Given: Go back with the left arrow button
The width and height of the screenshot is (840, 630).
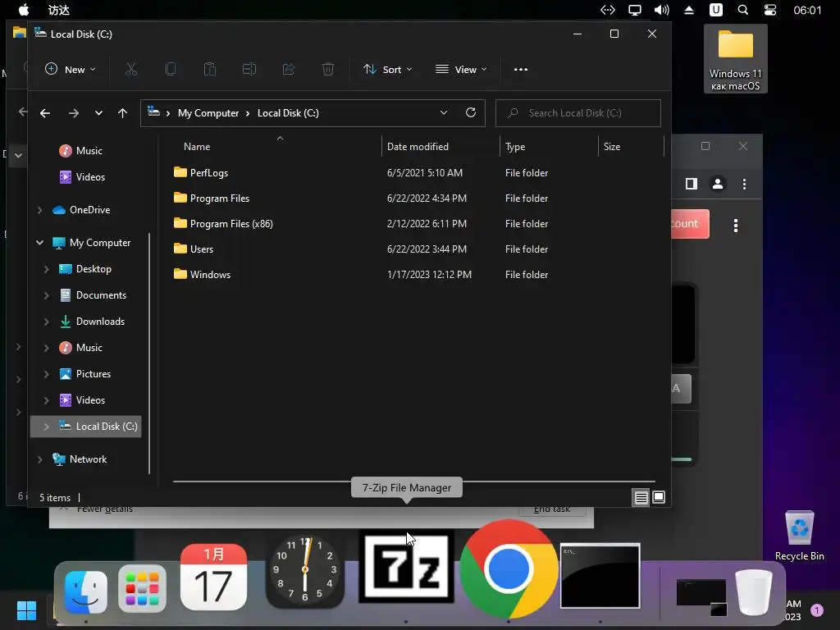Looking at the screenshot, I should [x=45, y=113].
